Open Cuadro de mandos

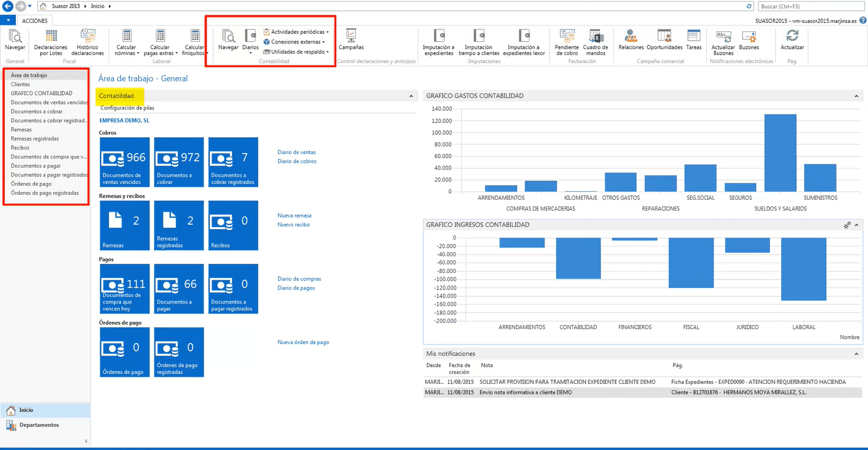(596, 42)
